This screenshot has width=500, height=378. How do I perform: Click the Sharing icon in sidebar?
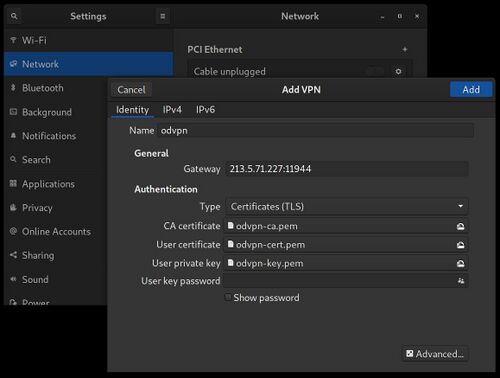point(13,255)
